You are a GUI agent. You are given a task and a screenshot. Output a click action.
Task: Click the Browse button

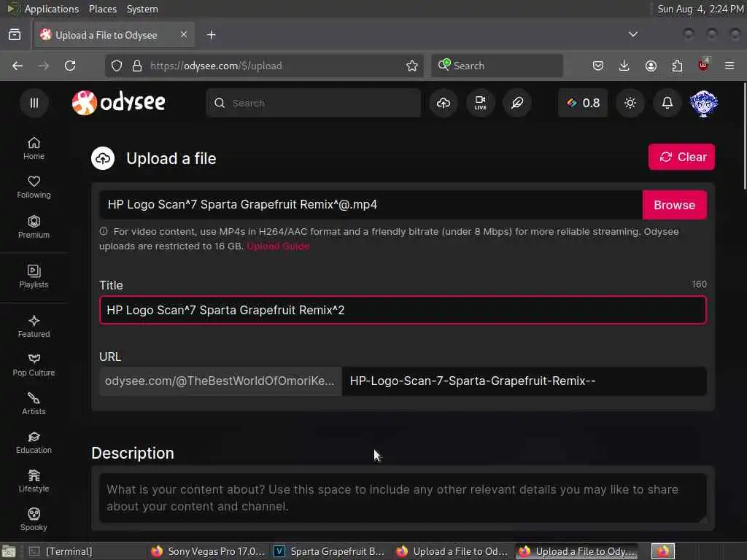[674, 205]
